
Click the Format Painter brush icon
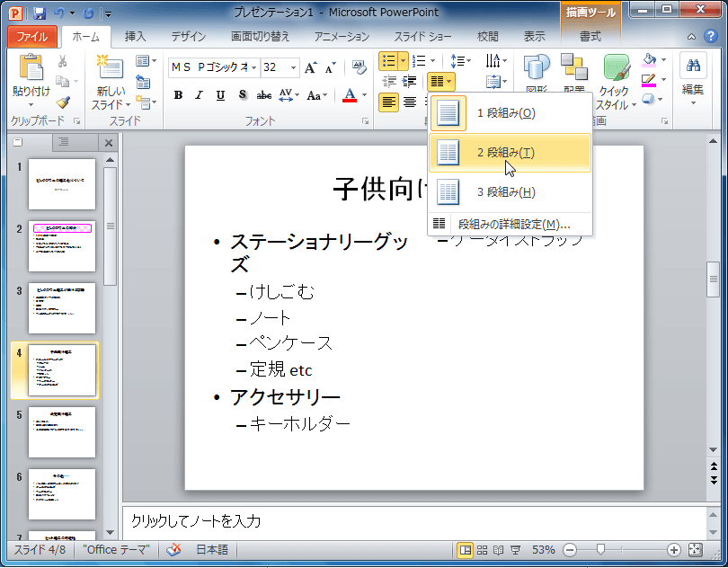[63, 102]
